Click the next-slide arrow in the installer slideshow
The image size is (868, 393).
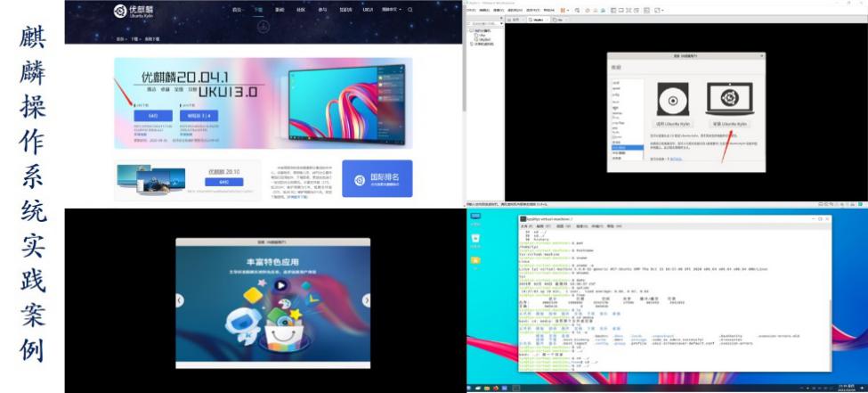point(366,300)
